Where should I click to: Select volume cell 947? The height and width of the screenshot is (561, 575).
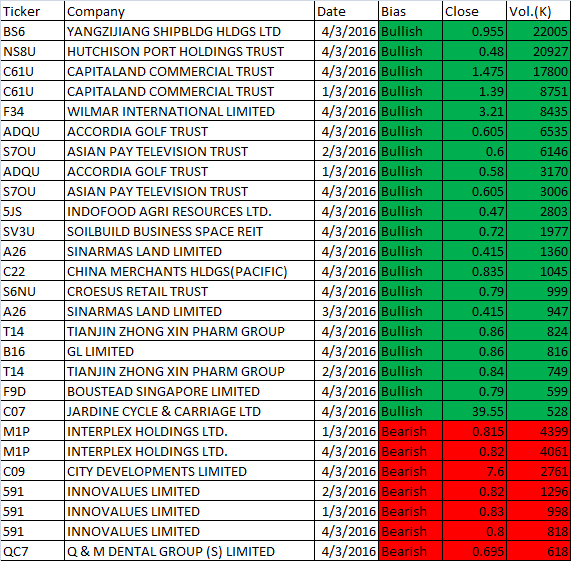[538, 311]
